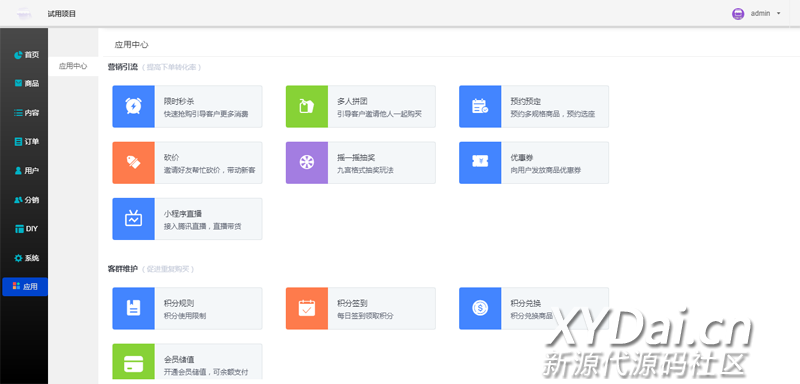The height and width of the screenshot is (384, 800).
Task: Click description 快速抢购引导客户更多消费
Action: point(206,114)
